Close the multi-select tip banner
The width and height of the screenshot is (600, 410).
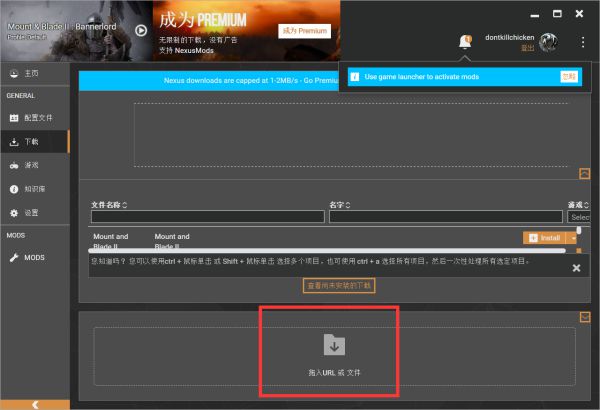(x=576, y=267)
